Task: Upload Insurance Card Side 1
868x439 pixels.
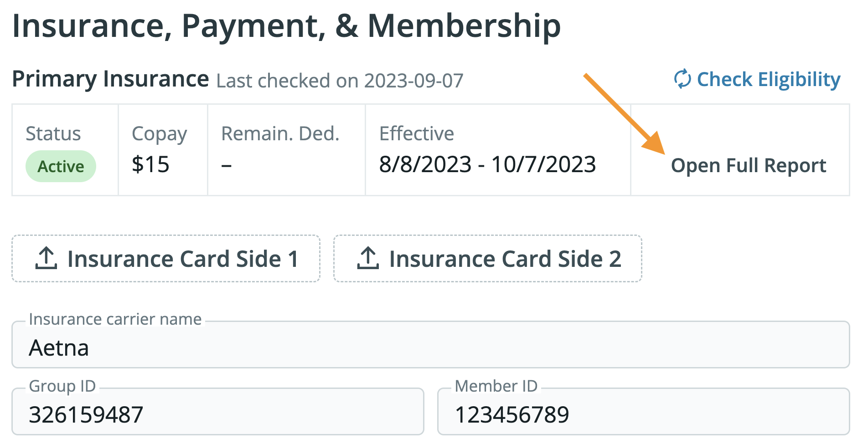Action: (x=166, y=259)
